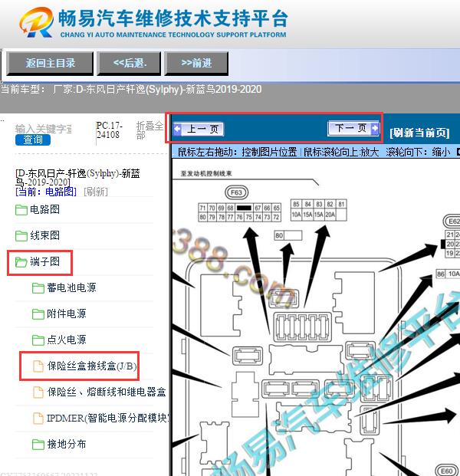Click 接地分布 folder icon
460x476 pixels.
pos(38,445)
